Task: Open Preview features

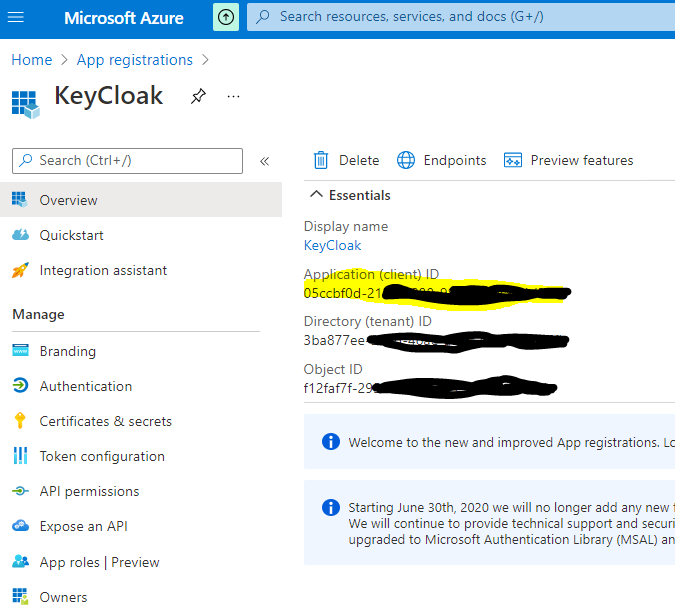Action: 569,160
